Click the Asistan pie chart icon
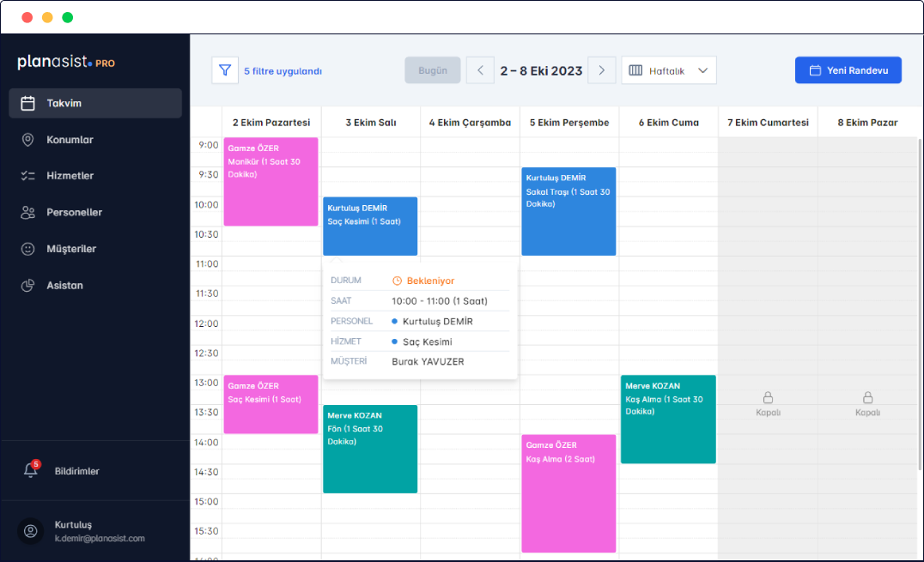Screen dimensions: 924x562 pos(28,285)
